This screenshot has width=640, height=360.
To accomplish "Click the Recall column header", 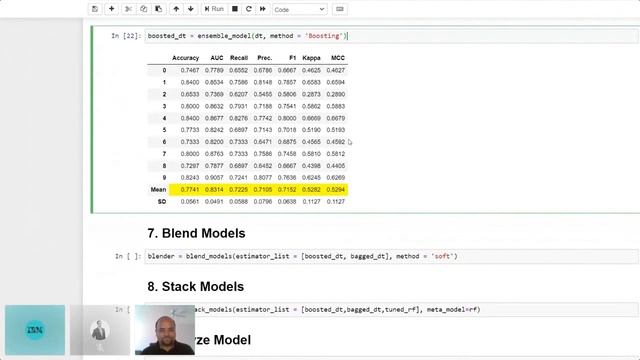I will (239, 58).
